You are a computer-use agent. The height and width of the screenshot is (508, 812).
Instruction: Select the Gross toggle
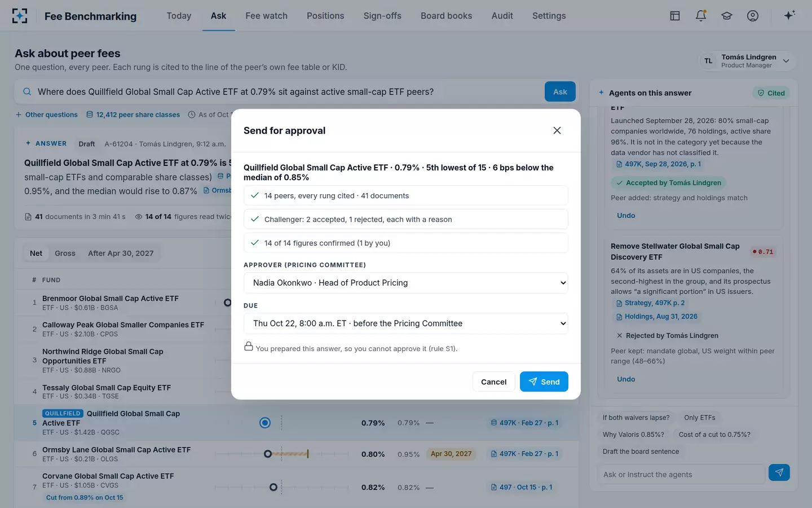tap(65, 253)
